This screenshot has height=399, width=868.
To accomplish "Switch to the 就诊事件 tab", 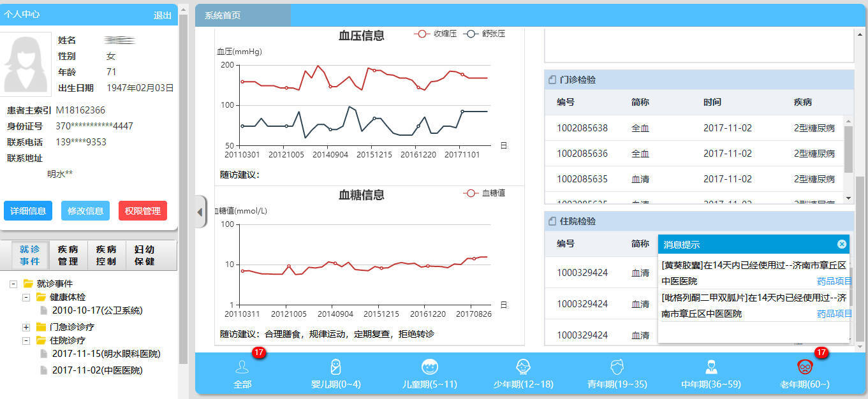I will 29,255.
